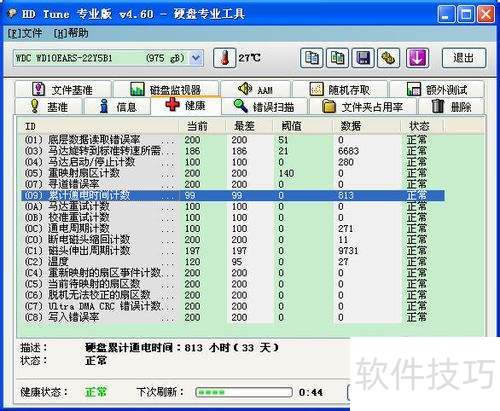Click the purple down-arrow tray icon
Viewport: 500px width, 411px height.
click(417, 58)
